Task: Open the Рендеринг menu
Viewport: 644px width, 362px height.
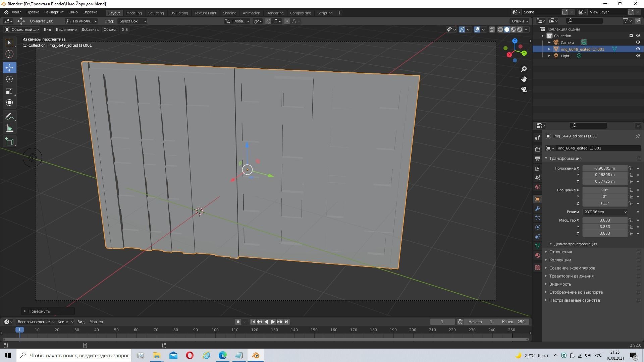Action: click(x=54, y=12)
